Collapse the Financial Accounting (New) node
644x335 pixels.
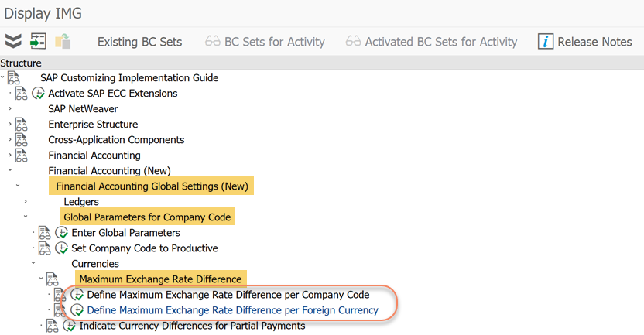pos(10,171)
